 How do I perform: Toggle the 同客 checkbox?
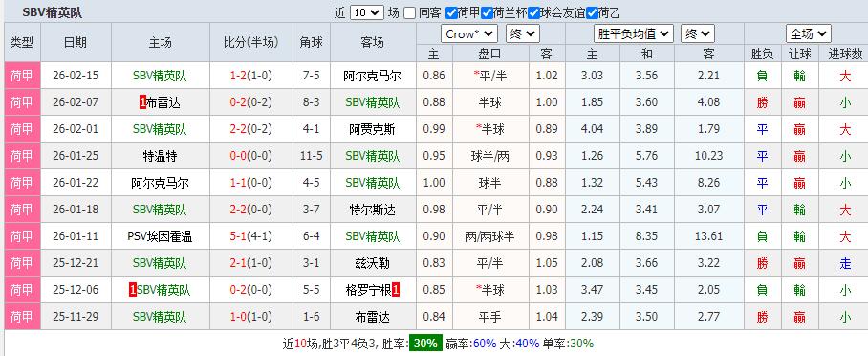(x=410, y=12)
